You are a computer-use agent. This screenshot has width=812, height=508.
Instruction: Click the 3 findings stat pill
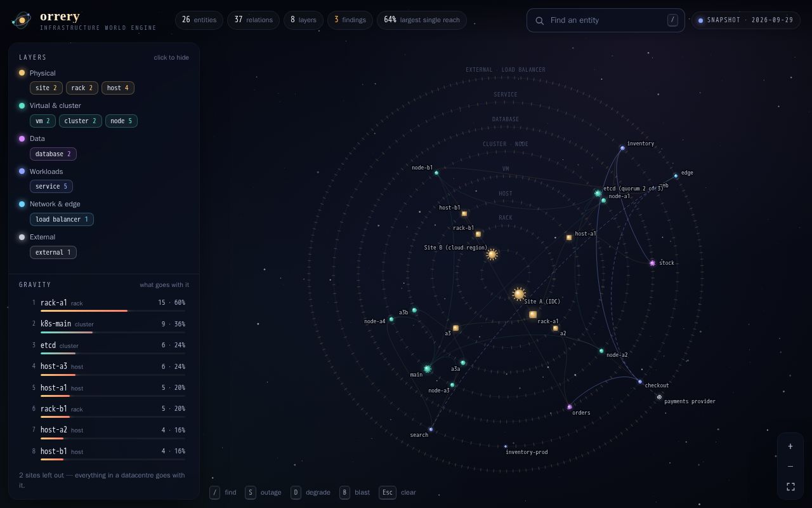pos(350,20)
